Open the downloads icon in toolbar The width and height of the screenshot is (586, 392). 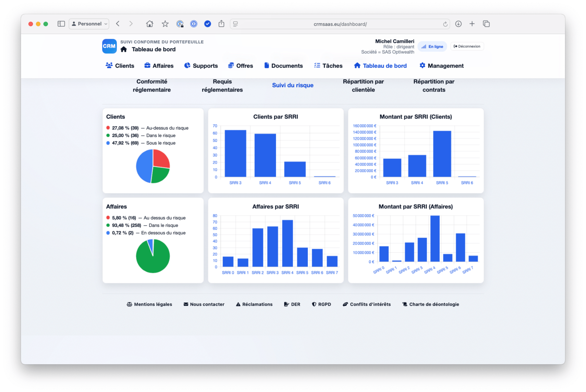[x=458, y=24]
